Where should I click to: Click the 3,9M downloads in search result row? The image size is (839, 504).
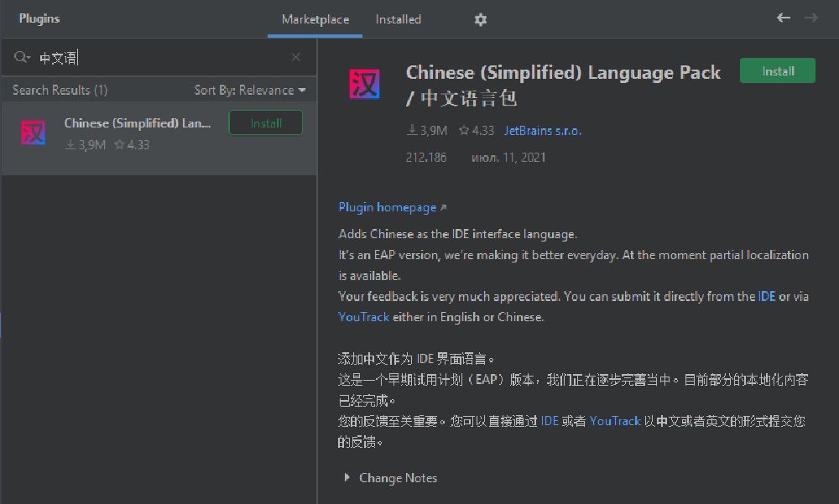(86, 145)
